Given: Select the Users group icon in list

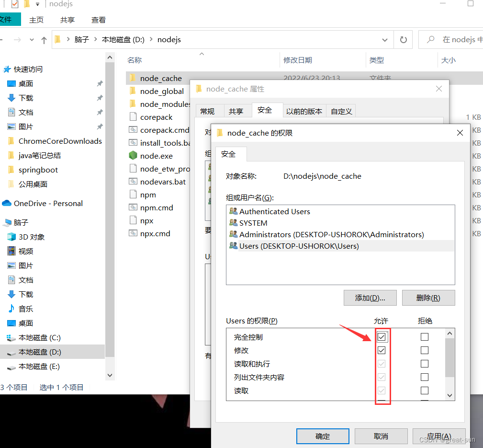Looking at the screenshot, I should (233, 246).
